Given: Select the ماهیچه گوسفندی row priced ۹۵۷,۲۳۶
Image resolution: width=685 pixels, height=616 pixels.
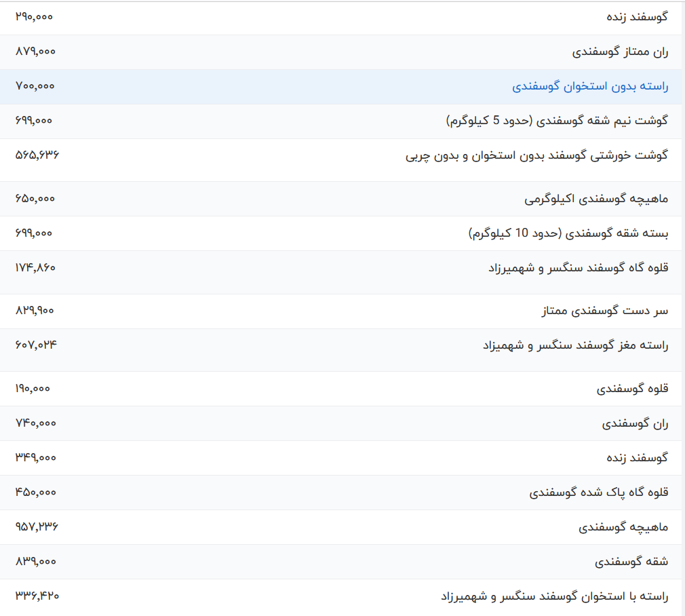Looking at the screenshot, I should point(340,527).
